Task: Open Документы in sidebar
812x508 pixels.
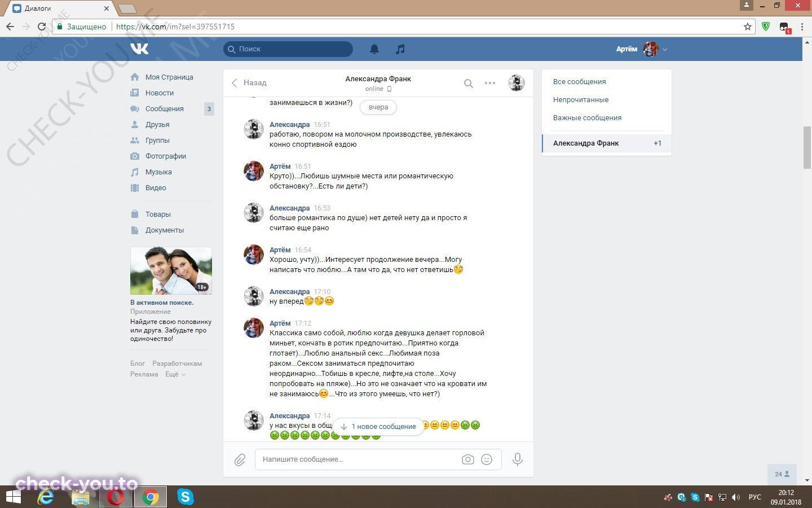Action: 165,230
